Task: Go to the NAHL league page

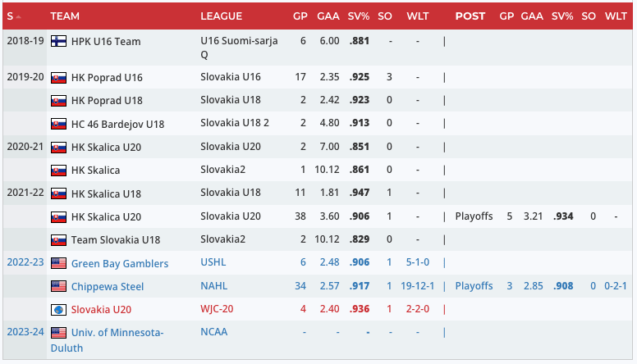Action: coord(214,286)
